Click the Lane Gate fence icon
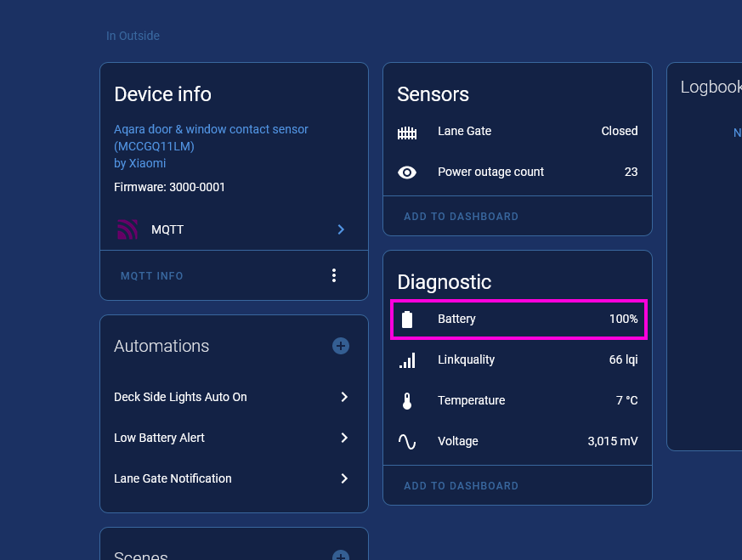 (x=407, y=132)
